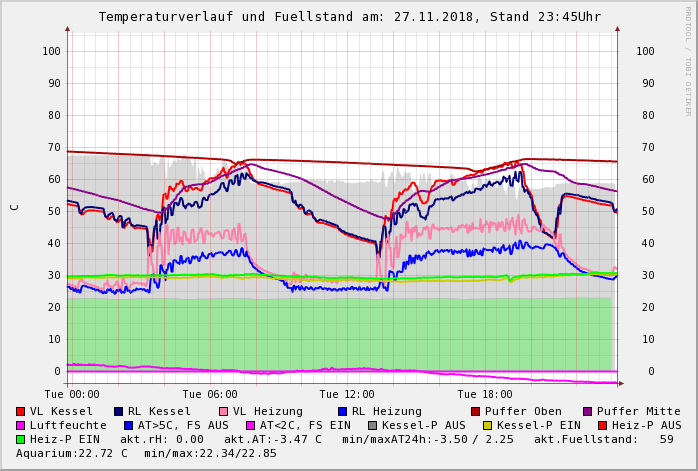Click the navy RL Kessel legend swatch
The width and height of the screenshot is (698, 471).
coord(119,411)
